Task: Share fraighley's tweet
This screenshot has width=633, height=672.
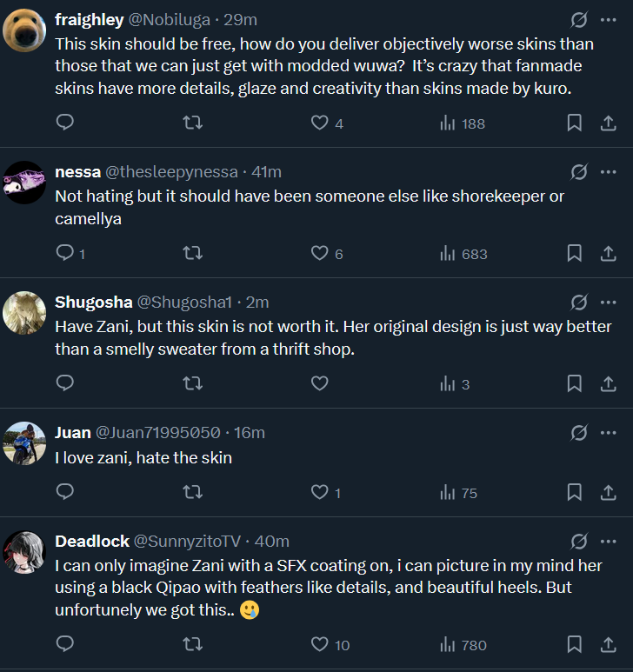Action: click(609, 123)
